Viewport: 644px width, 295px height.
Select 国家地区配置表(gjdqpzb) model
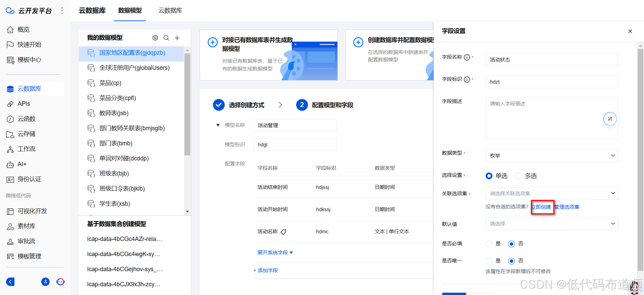131,53
